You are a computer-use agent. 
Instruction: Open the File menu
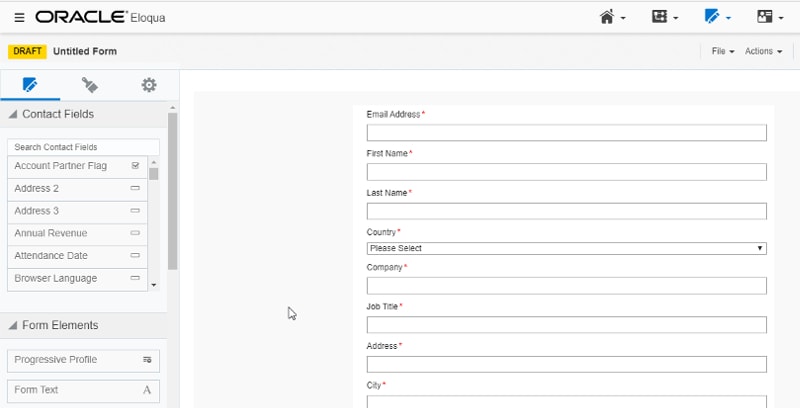tap(722, 51)
